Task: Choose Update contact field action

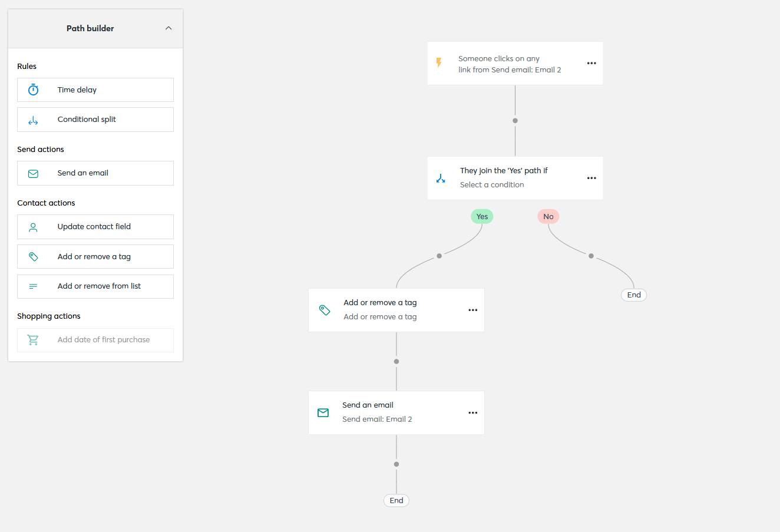Action: (95, 227)
